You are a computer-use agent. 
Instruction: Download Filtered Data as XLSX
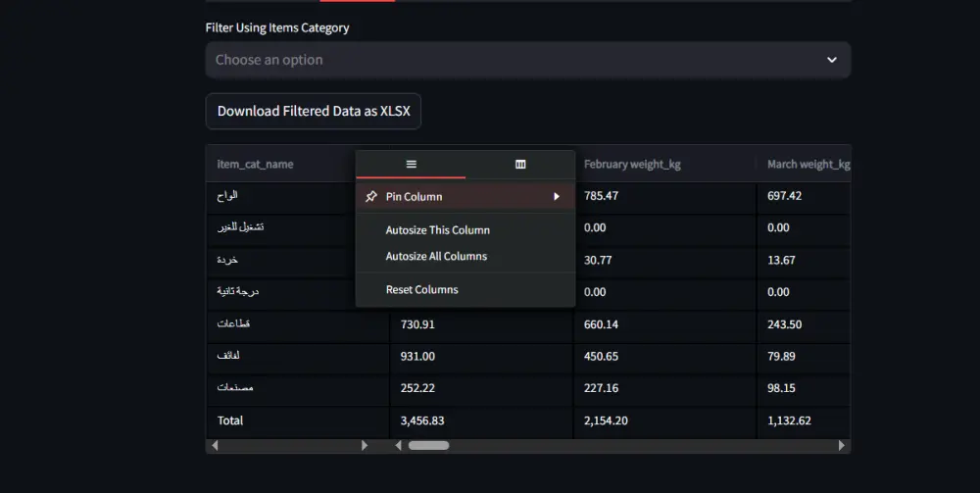coord(314,111)
